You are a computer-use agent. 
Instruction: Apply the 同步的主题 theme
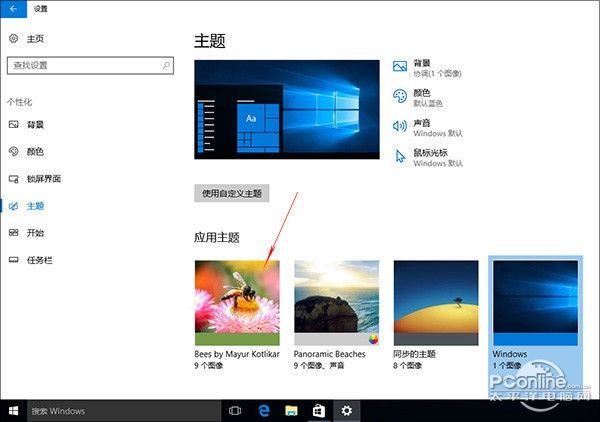(436, 303)
